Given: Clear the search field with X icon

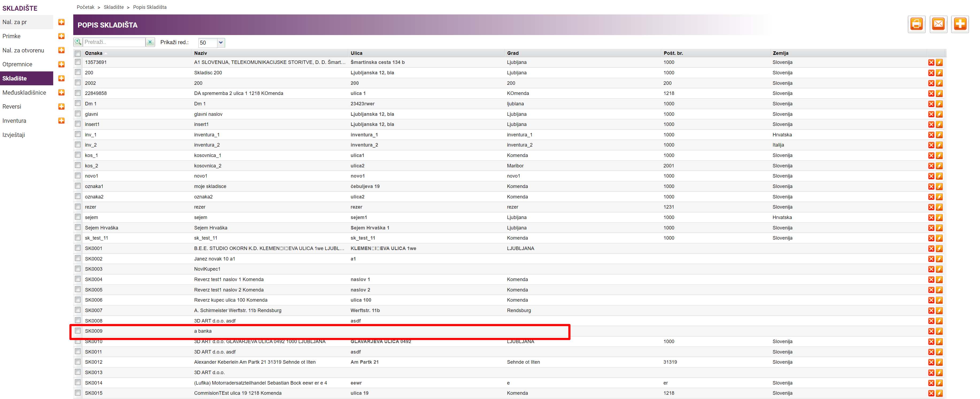Looking at the screenshot, I should tap(150, 42).
